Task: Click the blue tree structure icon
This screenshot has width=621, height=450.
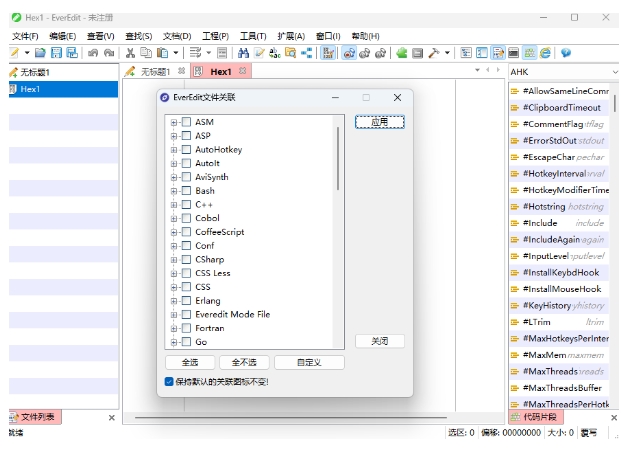Action: pos(307,53)
